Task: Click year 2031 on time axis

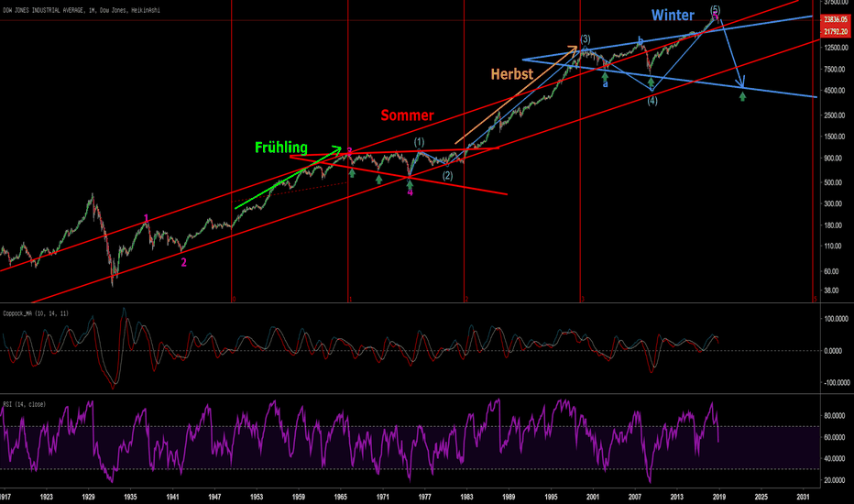Action: [x=803, y=497]
